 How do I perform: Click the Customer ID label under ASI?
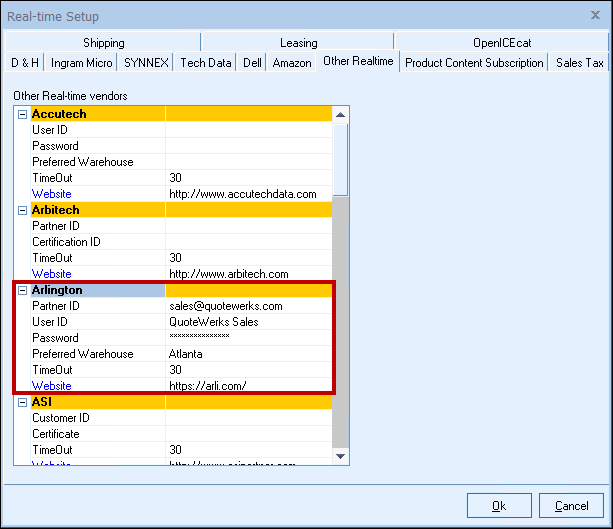tap(61, 418)
